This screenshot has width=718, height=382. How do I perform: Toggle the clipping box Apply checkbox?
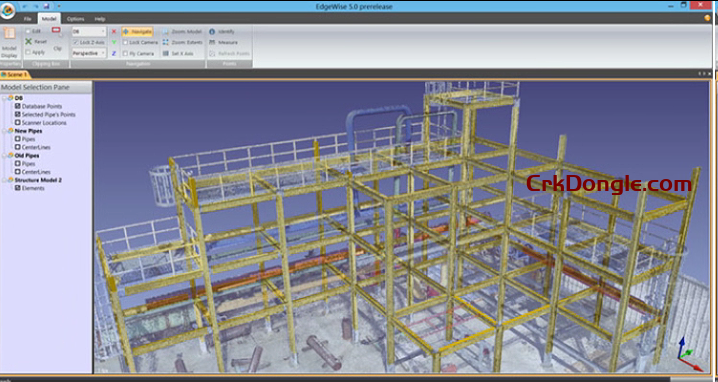(28, 52)
